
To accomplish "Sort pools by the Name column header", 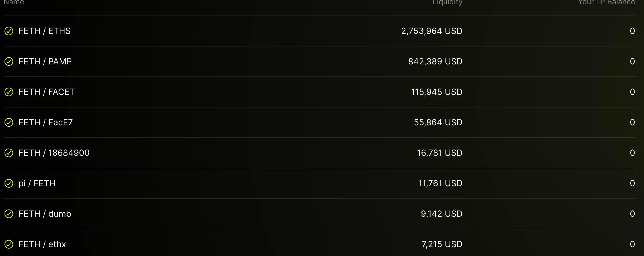I will [14, 2].
